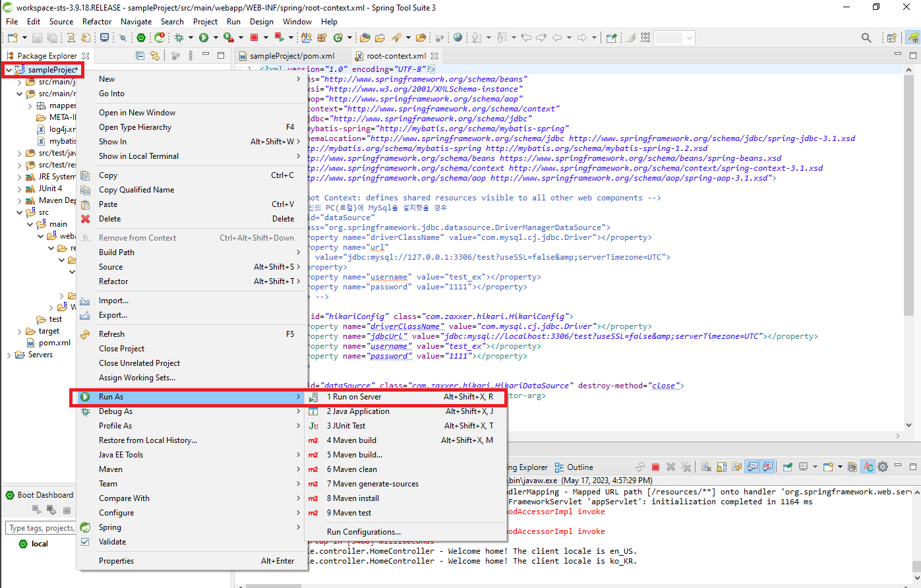Toggle Word Wrap in Console toolbar
The image size is (921, 588).
coord(736,467)
